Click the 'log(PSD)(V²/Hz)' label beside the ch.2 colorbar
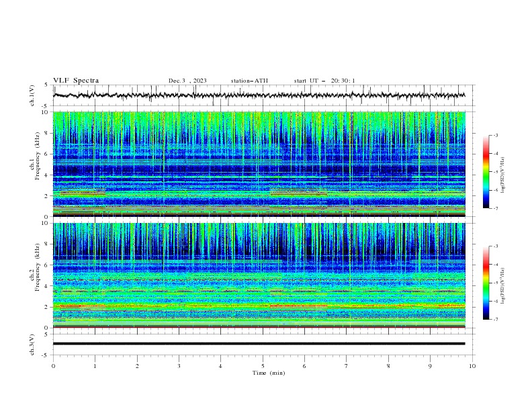Viewport: 532px width, 411px height. (503, 286)
